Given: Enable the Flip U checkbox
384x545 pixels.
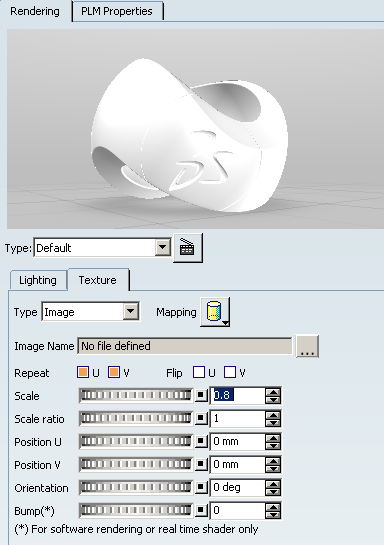Looking at the screenshot, I should 199,372.
